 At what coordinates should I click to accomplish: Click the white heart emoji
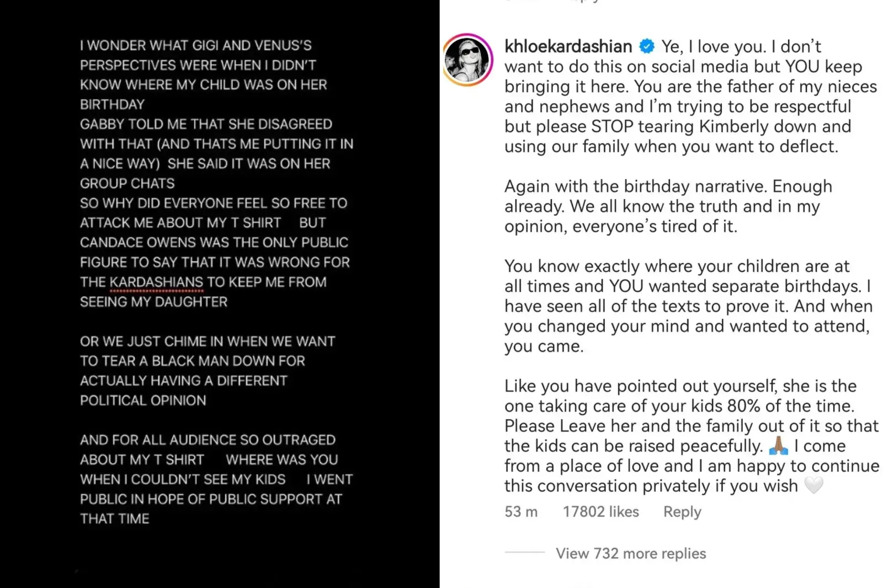[813, 485]
